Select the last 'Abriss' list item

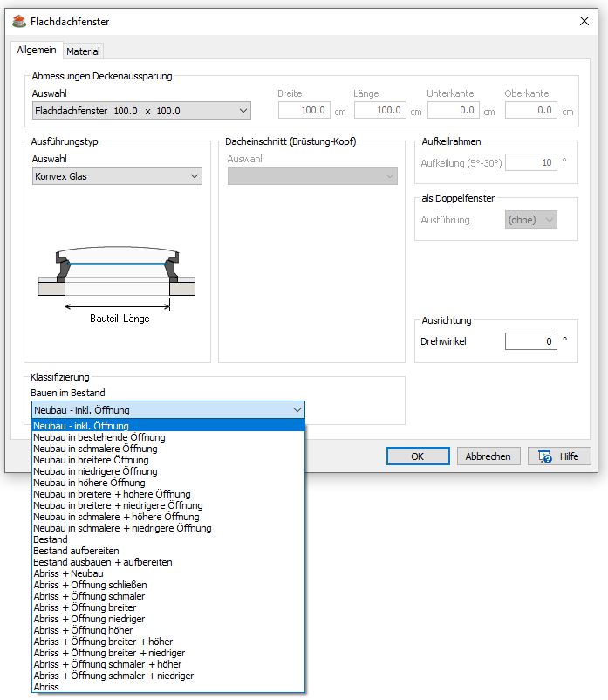pos(46,687)
